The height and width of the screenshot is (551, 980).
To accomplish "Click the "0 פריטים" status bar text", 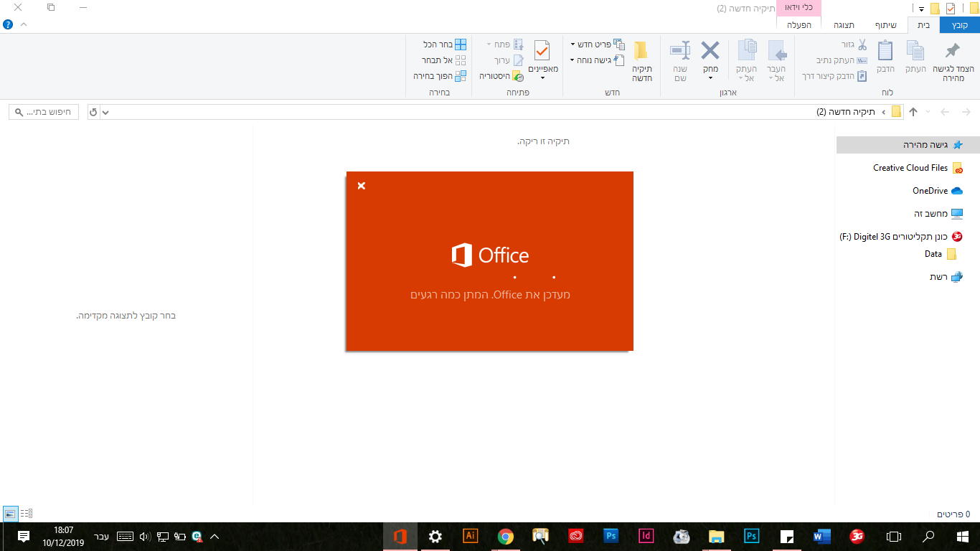I will (x=953, y=514).
